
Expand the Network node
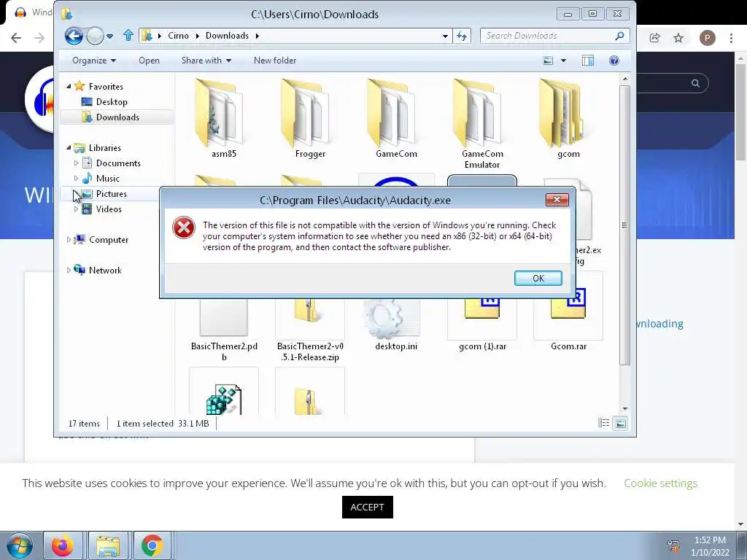point(69,271)
